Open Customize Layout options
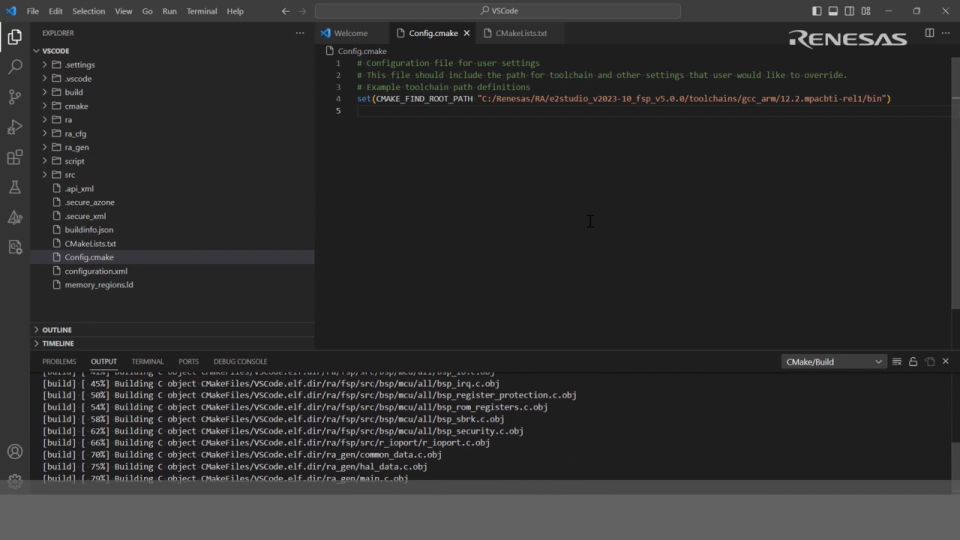 tap(866, 11)
